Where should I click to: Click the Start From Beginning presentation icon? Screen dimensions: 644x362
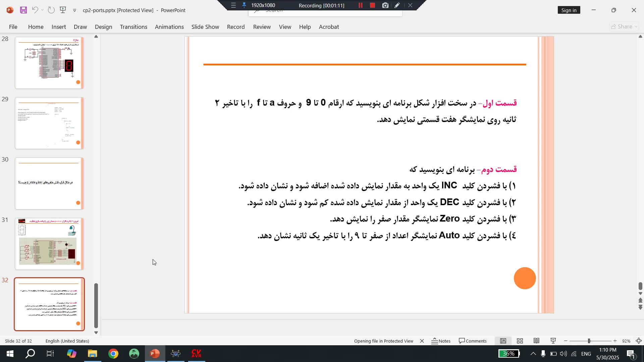63,10
